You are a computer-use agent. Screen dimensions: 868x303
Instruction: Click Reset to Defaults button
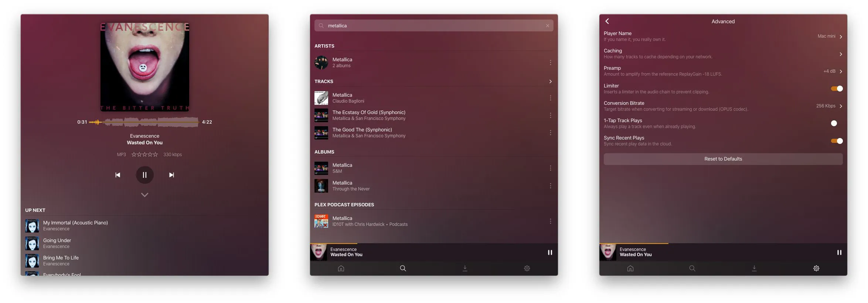723,159
